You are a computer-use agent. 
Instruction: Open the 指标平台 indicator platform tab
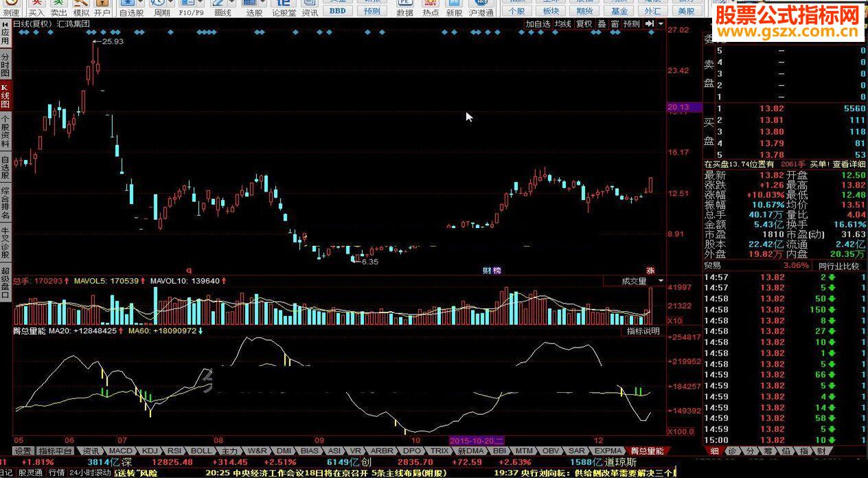click(x=55, y=451)
